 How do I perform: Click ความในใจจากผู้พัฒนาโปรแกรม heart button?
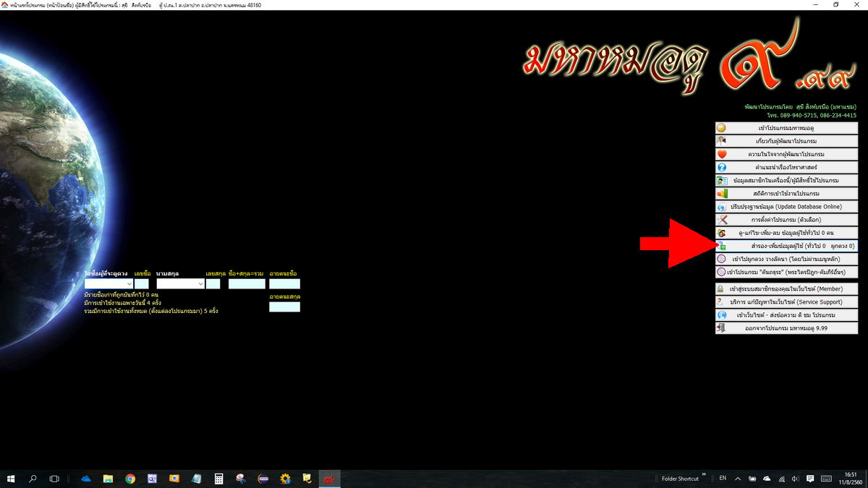[786, 154]
